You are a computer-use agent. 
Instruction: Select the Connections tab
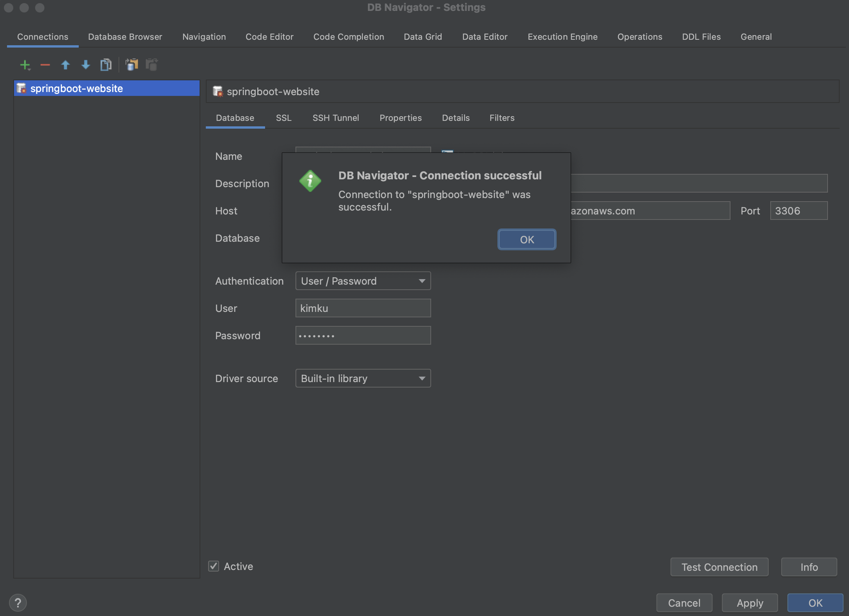pyautogui.click(x=43, y=37)
